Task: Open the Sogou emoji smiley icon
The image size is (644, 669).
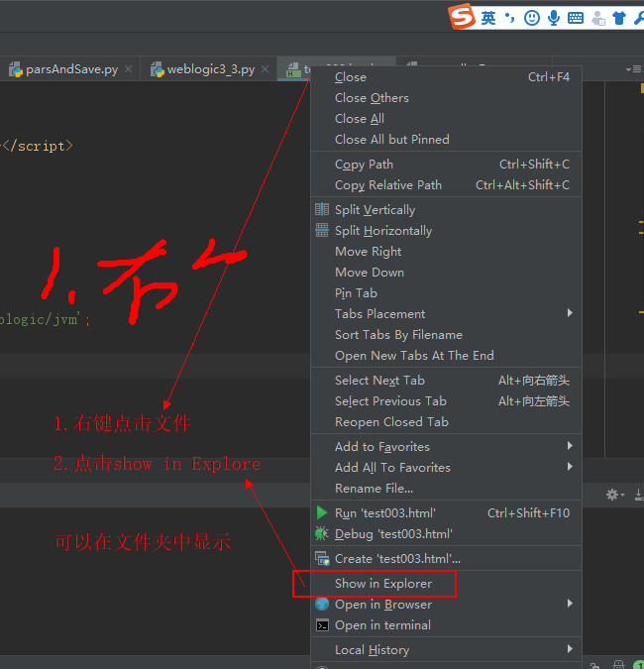Action: pyautogui.click(x=532, y=18)
